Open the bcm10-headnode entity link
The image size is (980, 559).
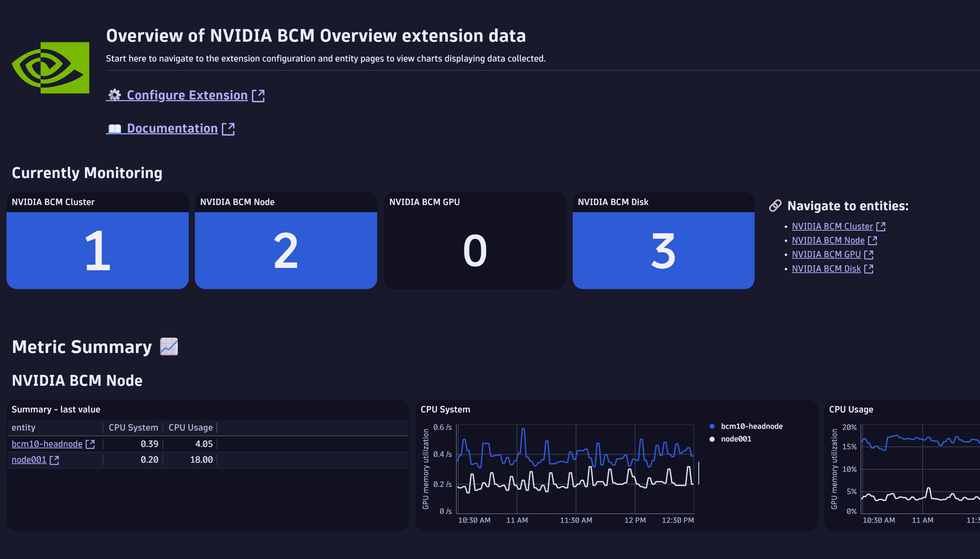[x=47, y=444]
